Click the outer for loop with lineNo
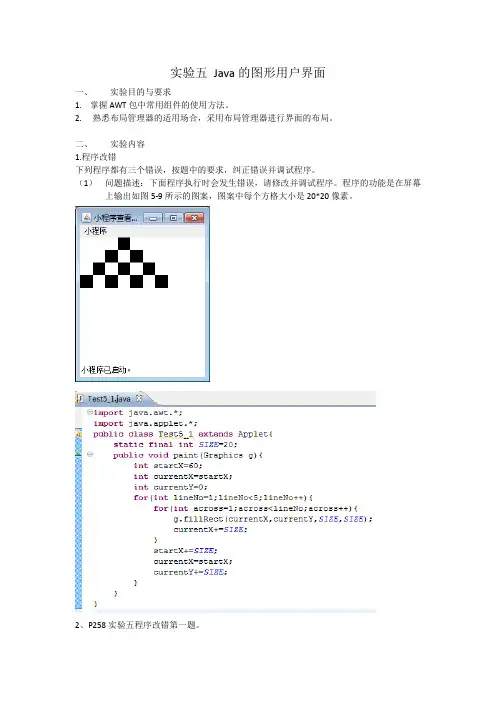This screenshot has width=496, height=702. (223, 498)
